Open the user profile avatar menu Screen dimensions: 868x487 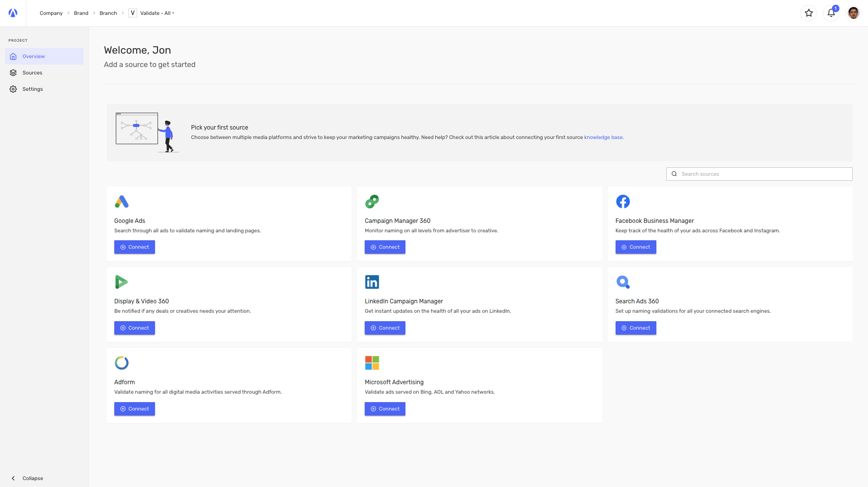[853, 13]
